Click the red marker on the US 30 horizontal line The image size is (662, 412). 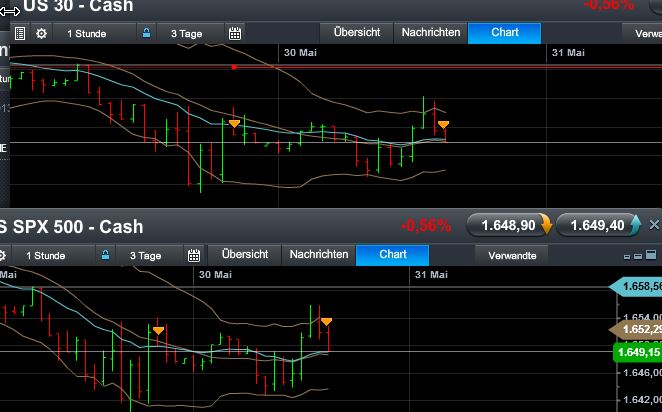pos(234,67)
